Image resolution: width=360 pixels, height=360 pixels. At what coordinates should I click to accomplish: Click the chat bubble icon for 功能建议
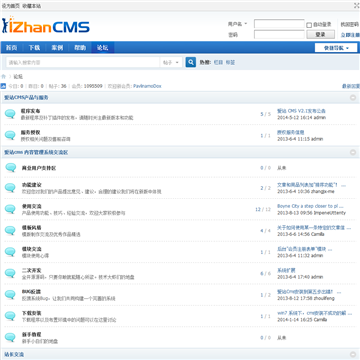(x=10, y=188)
